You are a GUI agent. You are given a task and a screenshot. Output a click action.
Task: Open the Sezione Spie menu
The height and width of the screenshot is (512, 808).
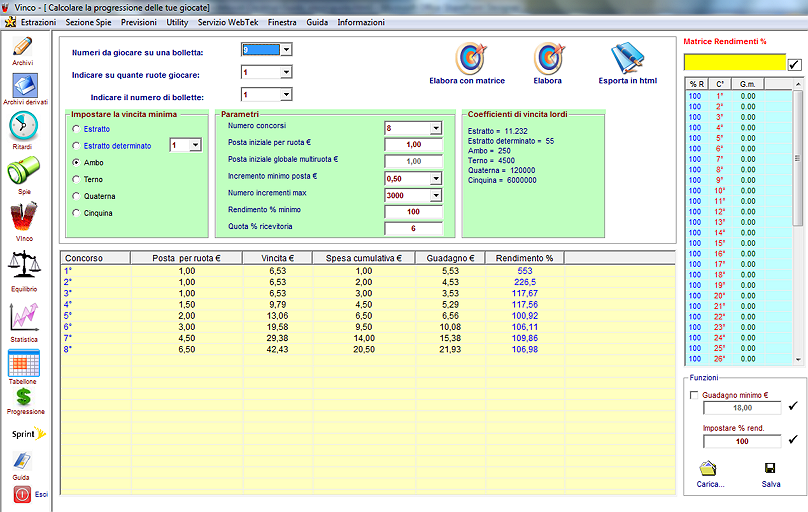click(88, 22)
